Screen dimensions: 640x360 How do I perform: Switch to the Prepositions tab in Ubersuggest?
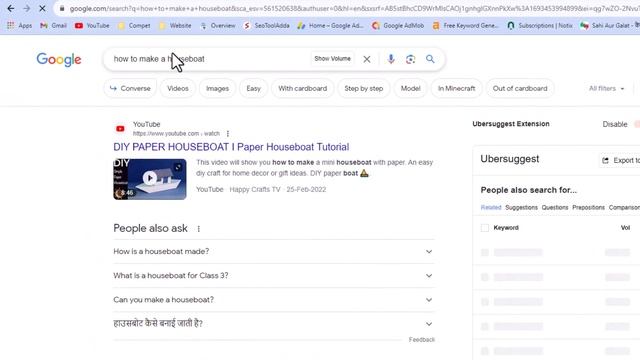(x=588, y=207)
